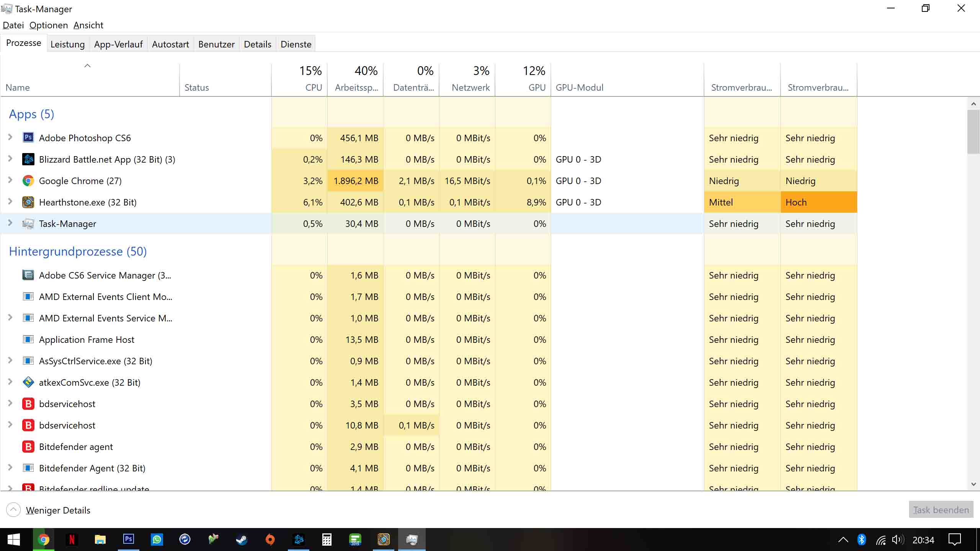Switch to the Leistung tab
Viewport: 980px width, 551px height.
point(68,44)
